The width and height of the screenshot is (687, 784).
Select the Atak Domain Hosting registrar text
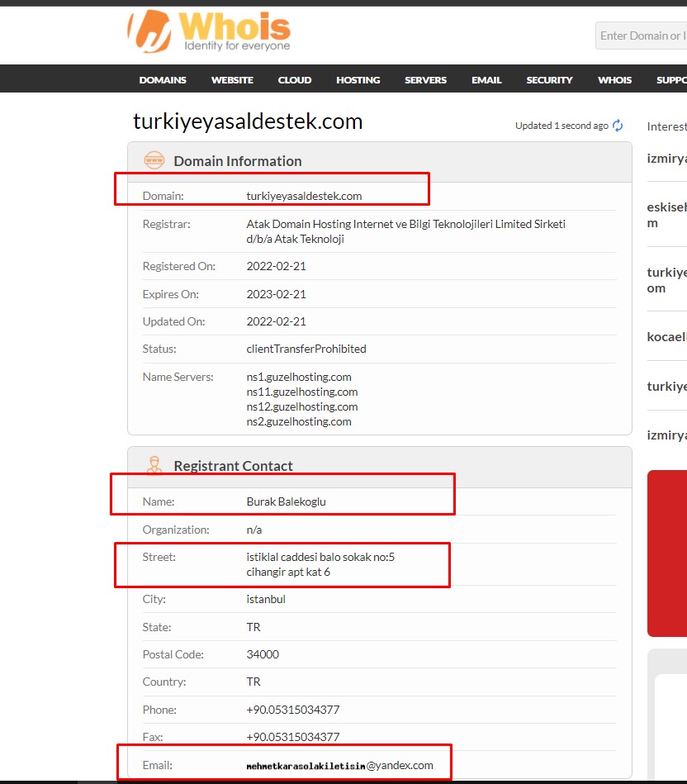click(405, 231)
